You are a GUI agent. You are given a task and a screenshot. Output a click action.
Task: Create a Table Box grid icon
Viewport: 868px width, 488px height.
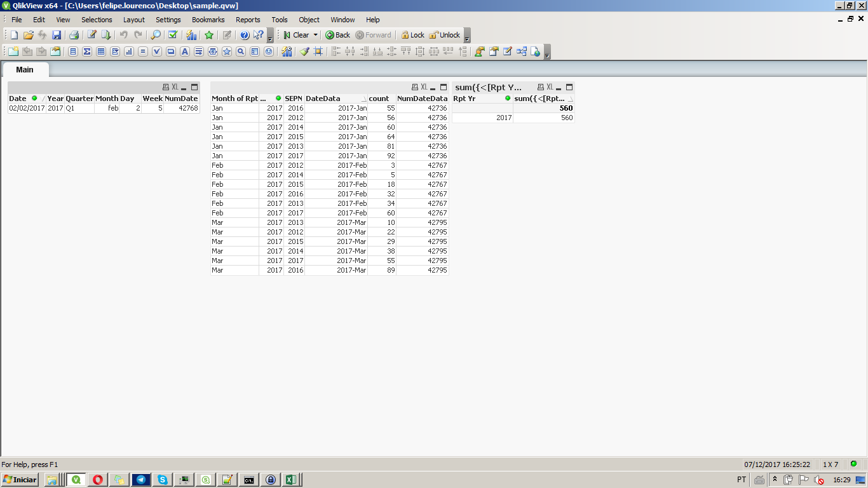click(101, 51)
